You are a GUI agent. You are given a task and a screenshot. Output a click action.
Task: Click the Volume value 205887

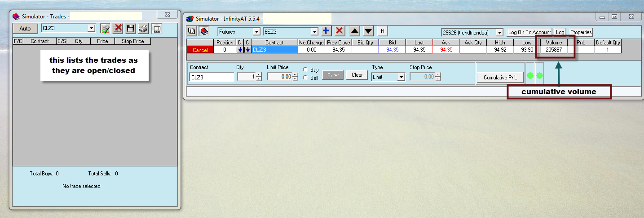point(554,50)
